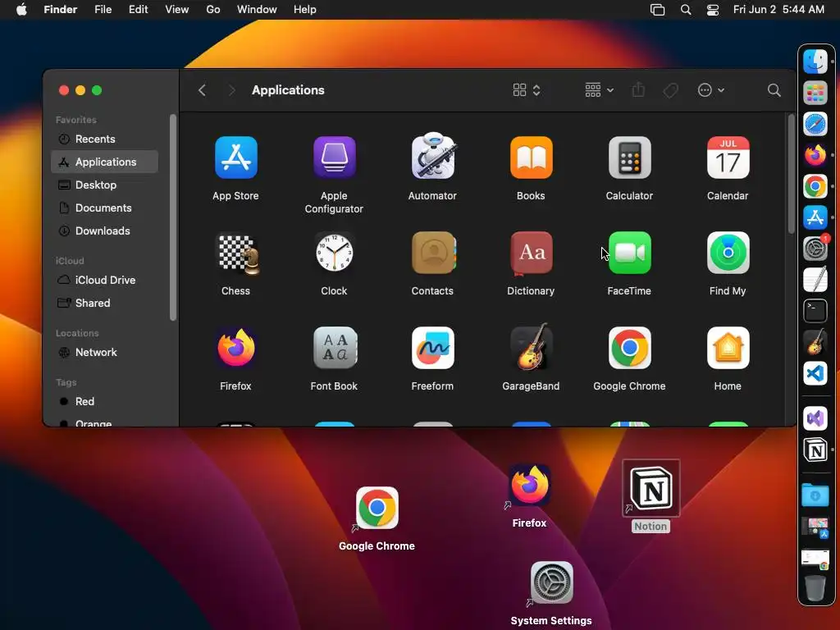Select the Chess app icon
Viewport: 840px width, 630px height.
[237, 253]
